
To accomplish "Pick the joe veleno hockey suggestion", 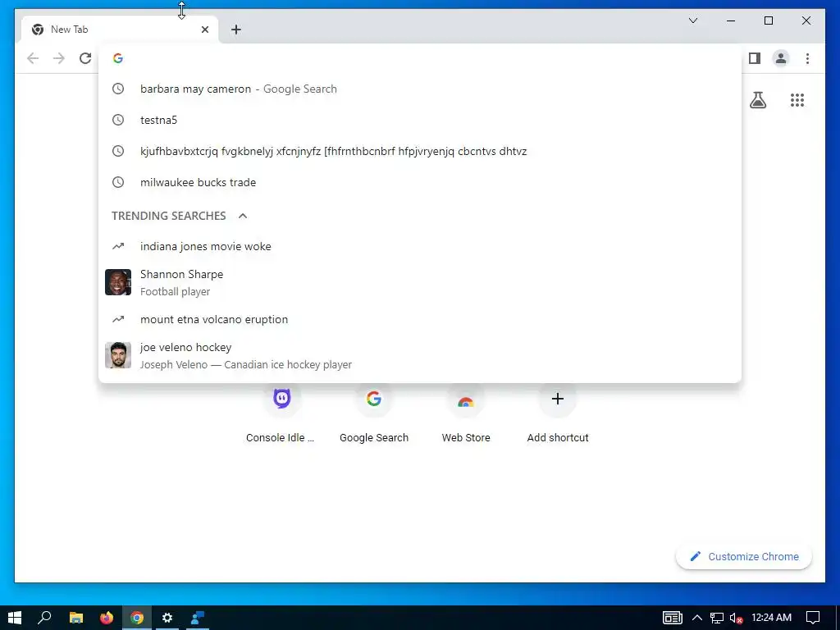I will (420, 356).
